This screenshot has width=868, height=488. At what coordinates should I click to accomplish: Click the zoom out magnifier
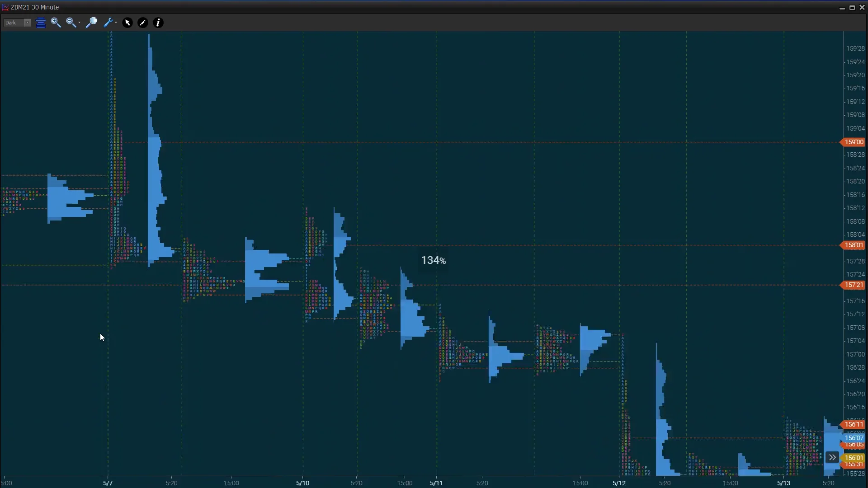[71, 23]
